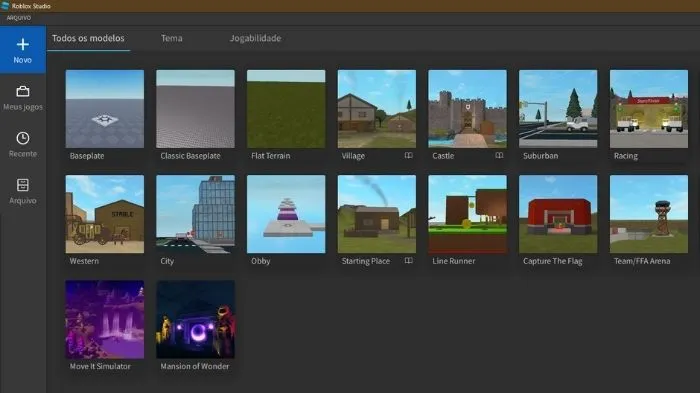Screen dimensions: 700x393
Task: Switch to the Tema tab
Action: tap(171, 38)
